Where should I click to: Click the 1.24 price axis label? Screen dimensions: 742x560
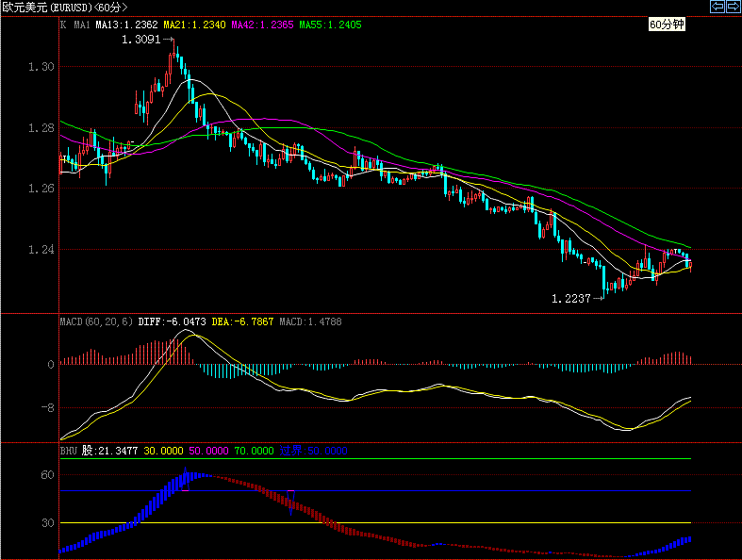pos(41,250)
